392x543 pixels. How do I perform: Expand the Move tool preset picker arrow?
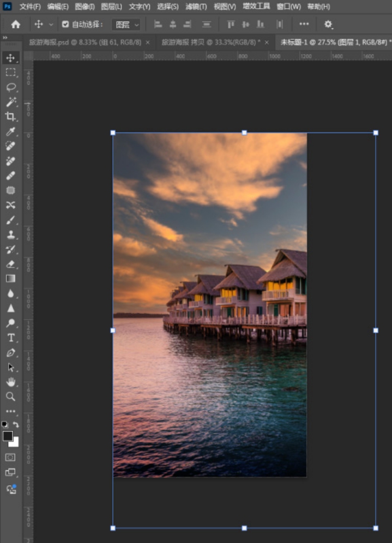coord(51,25)
